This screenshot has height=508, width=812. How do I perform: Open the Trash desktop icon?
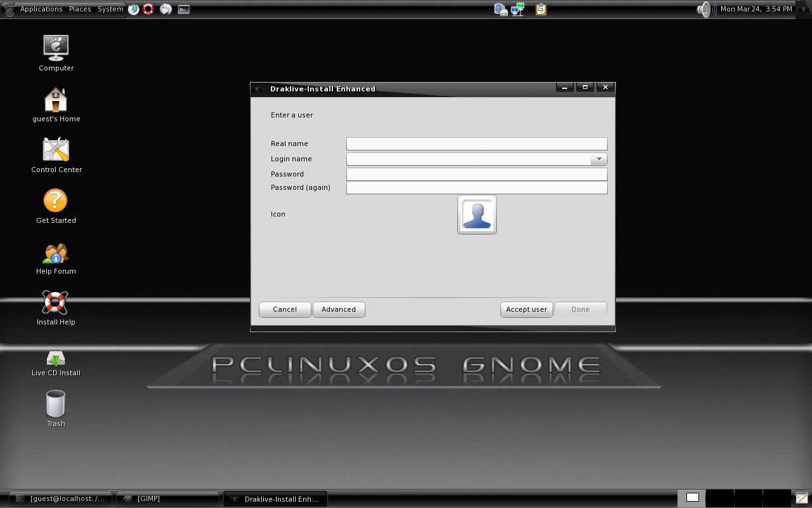[56, 404]
